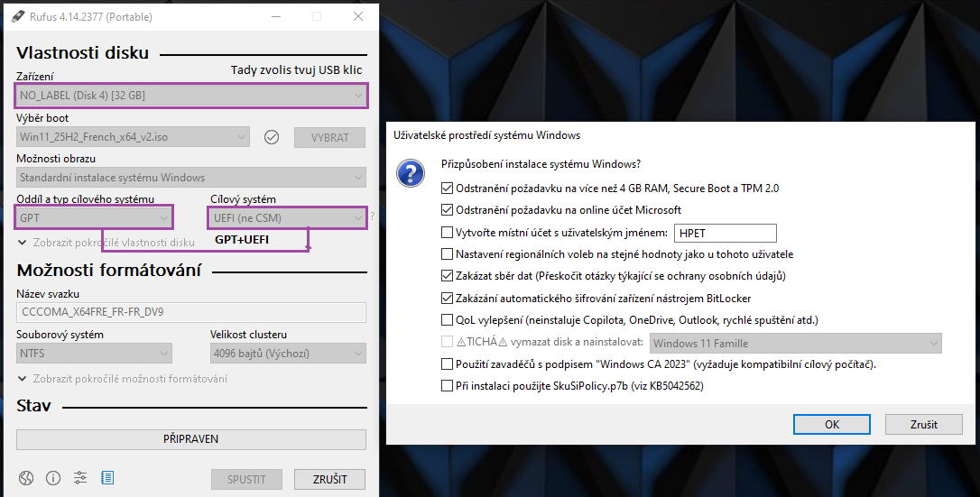Enable regional options same as this user

(x=447, y=254)
